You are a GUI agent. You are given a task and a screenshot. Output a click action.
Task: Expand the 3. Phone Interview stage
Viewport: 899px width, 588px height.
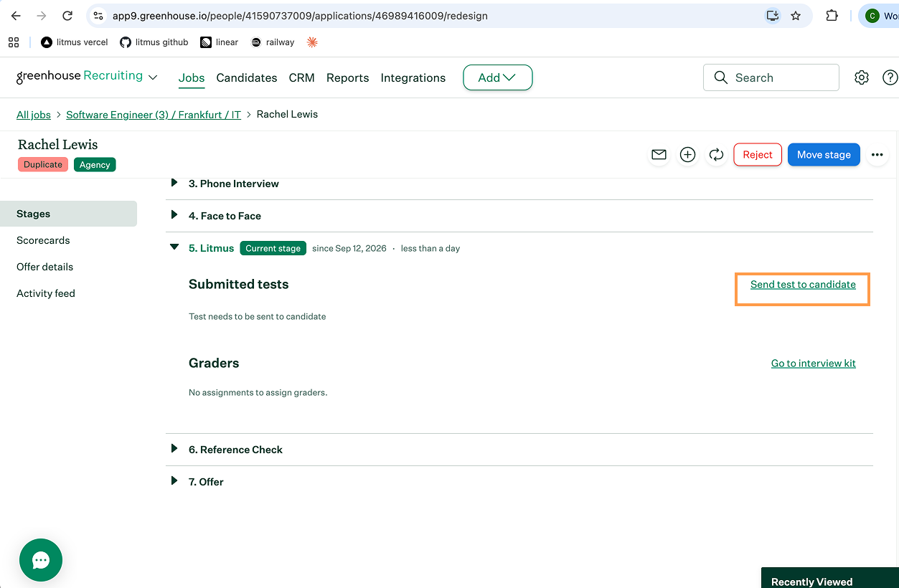pos(174,183)
